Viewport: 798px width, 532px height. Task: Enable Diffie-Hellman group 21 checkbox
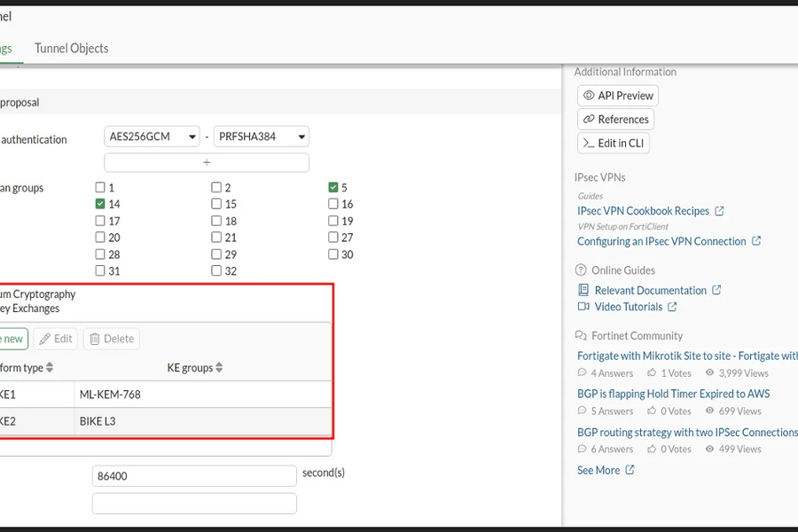(216, 238)
